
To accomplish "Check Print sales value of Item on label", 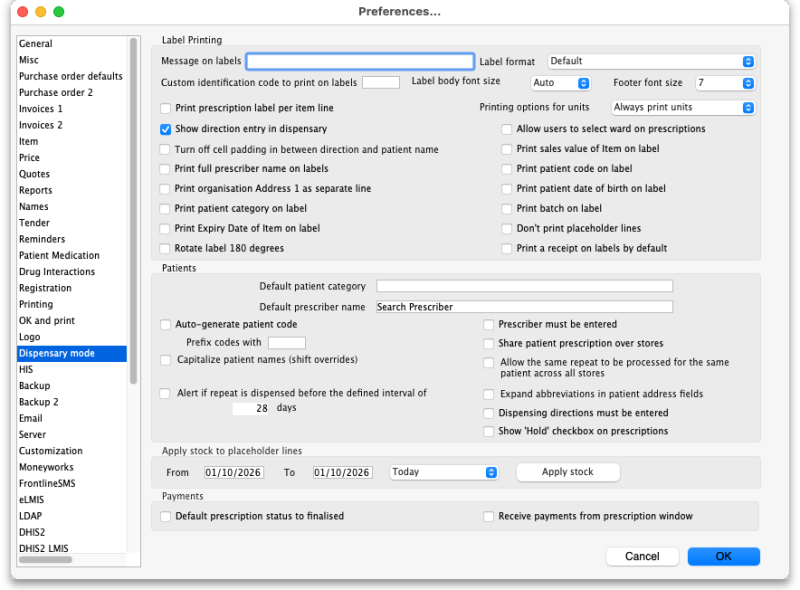I will pyautogui.click(x=507, y=149).
